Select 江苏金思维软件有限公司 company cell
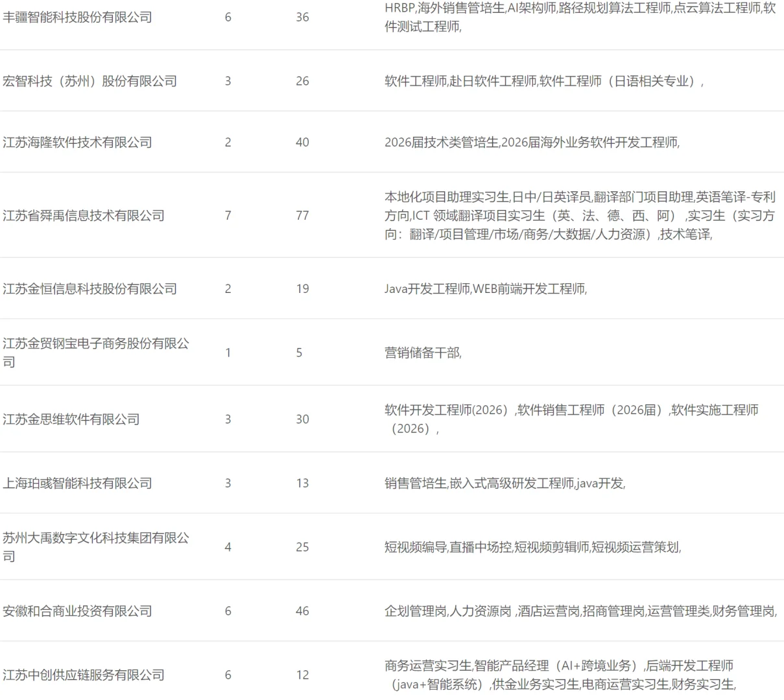The image size is (784, 700). click(x=71, y=419)
